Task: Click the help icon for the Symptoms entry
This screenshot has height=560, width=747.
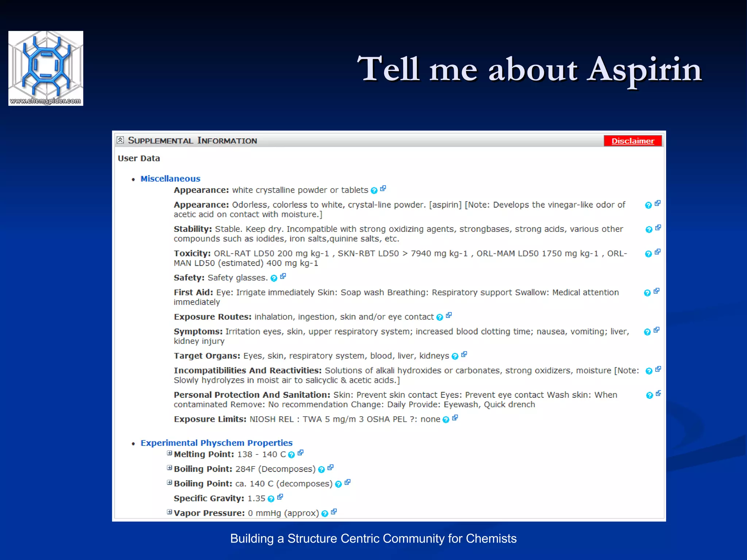Action: pos(647,332)
